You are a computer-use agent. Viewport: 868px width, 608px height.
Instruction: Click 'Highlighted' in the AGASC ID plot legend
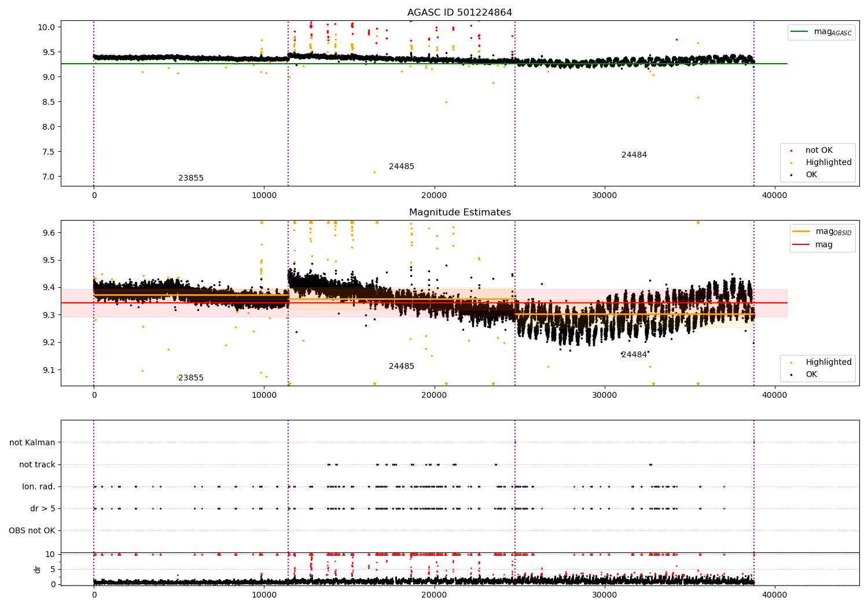[828, 162]
